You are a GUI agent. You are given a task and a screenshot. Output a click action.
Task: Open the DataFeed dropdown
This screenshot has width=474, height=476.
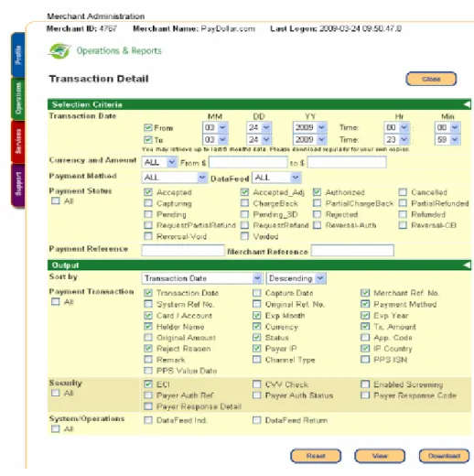[276, 178]
